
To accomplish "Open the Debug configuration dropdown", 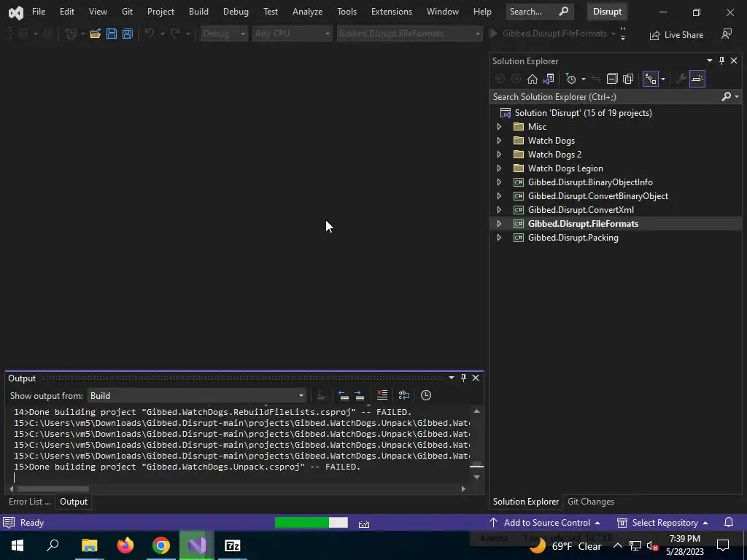I will (224, 34).
